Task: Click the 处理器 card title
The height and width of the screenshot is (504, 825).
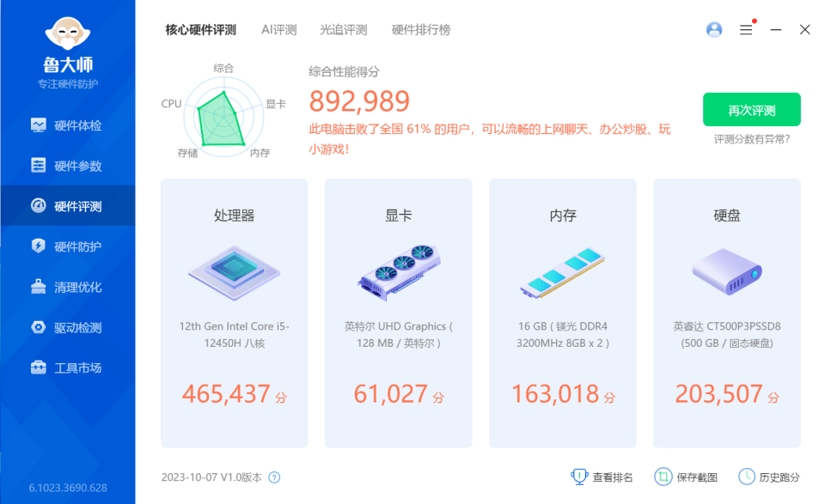Action: [x=234, y=216]
